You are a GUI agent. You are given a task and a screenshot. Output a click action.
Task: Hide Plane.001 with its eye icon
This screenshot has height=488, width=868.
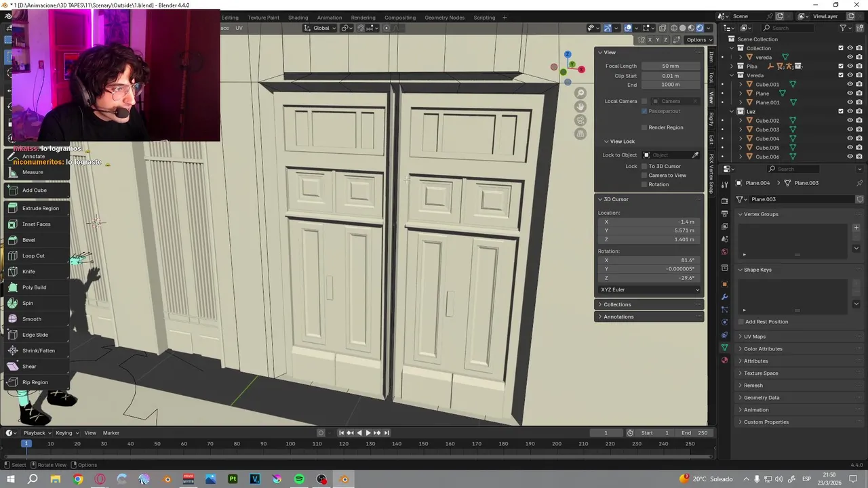click(850, 102)
